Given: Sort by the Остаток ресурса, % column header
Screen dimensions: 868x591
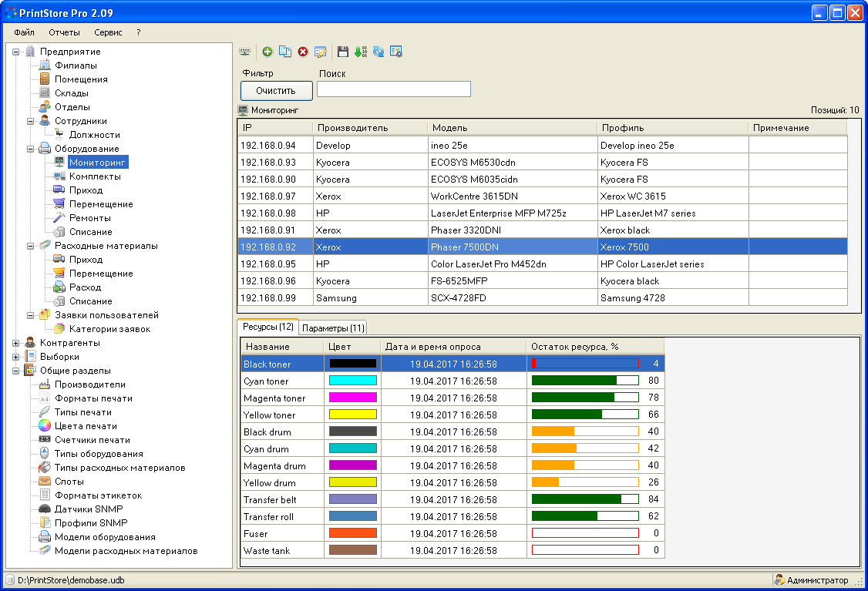Looking at the screenshot, I should coord(596,347).
